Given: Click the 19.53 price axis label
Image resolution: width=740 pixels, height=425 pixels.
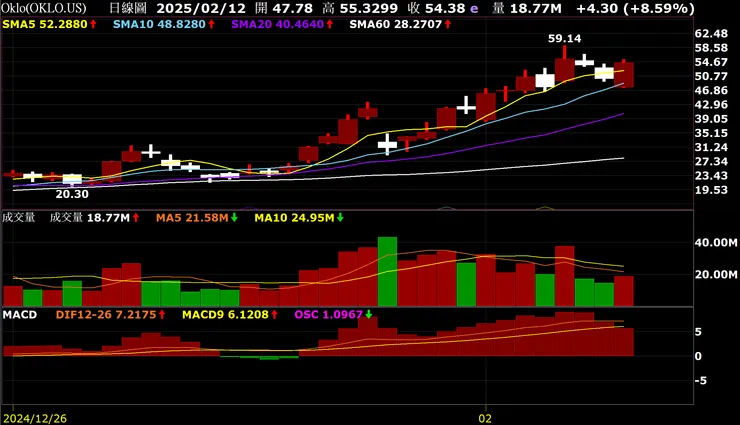Looking at the screenshot, I should tap(711, 190).
